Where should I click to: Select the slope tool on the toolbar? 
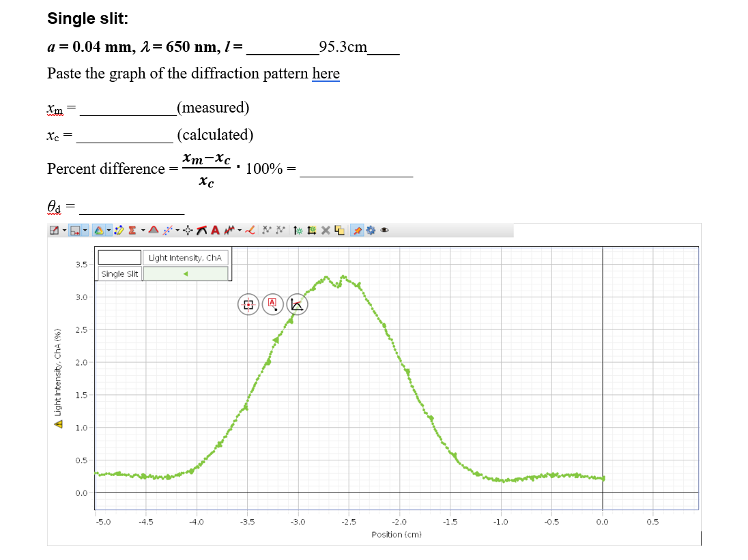coord(202,230)
